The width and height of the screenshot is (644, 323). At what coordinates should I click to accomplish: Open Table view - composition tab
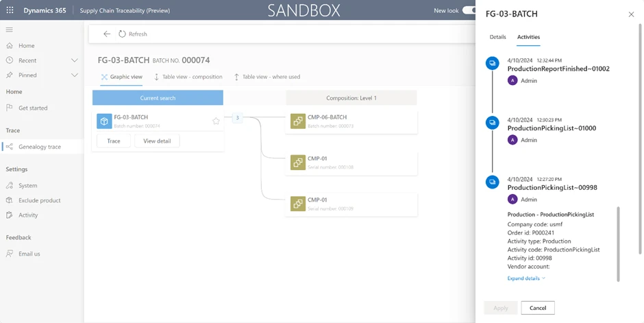tap(188, 77)
